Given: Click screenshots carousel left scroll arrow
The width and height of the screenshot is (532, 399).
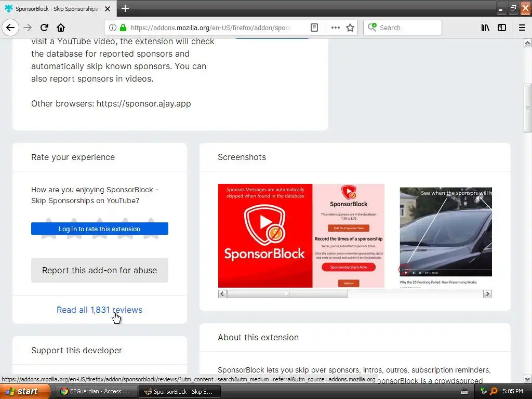Looking at the screenshot, I should pyautogui.click(x=222, y=294).
